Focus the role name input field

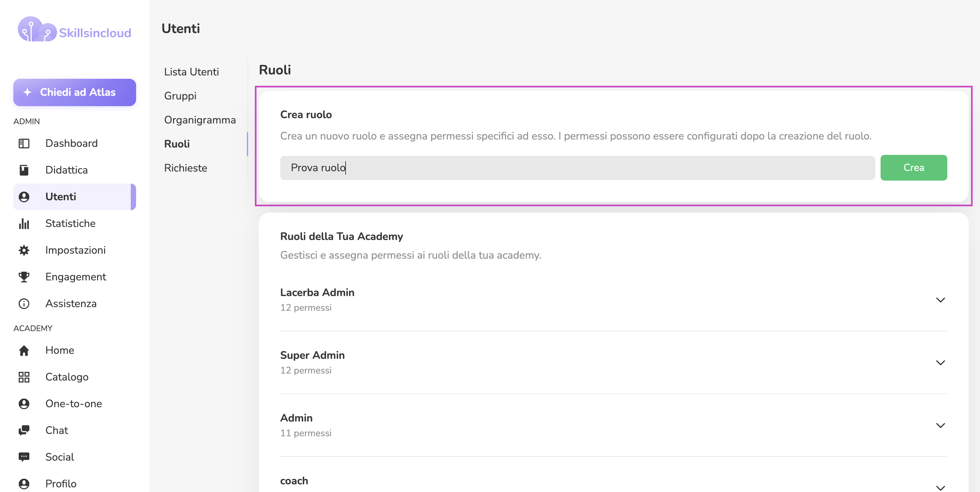577,168
